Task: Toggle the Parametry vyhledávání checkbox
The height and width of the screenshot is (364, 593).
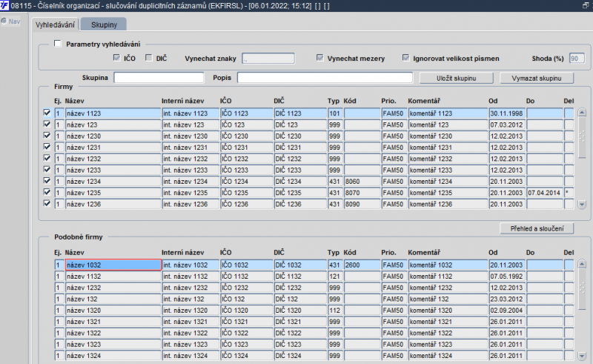Action: coord(58,44)
